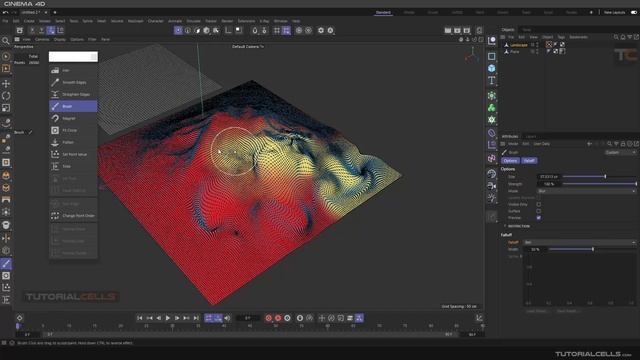Choose Set Point Value from the popup menu

click(x=73, y=154)
